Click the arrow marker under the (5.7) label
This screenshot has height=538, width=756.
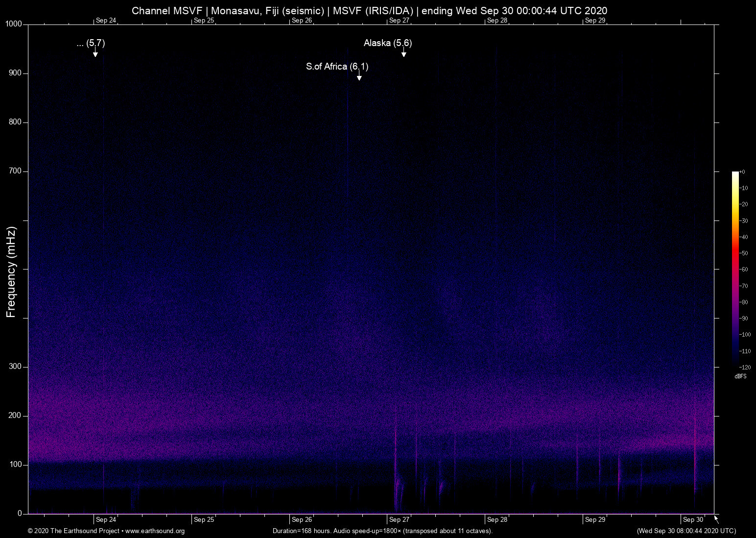[95, 53]
